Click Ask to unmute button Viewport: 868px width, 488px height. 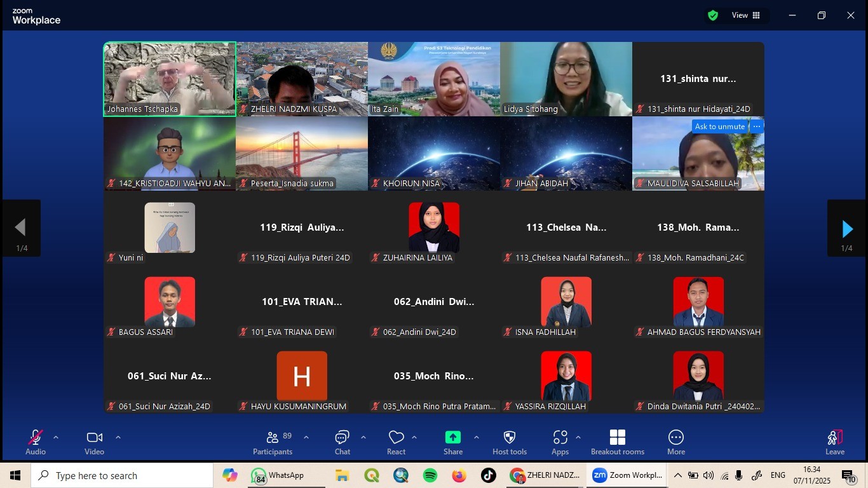[719, 126]
